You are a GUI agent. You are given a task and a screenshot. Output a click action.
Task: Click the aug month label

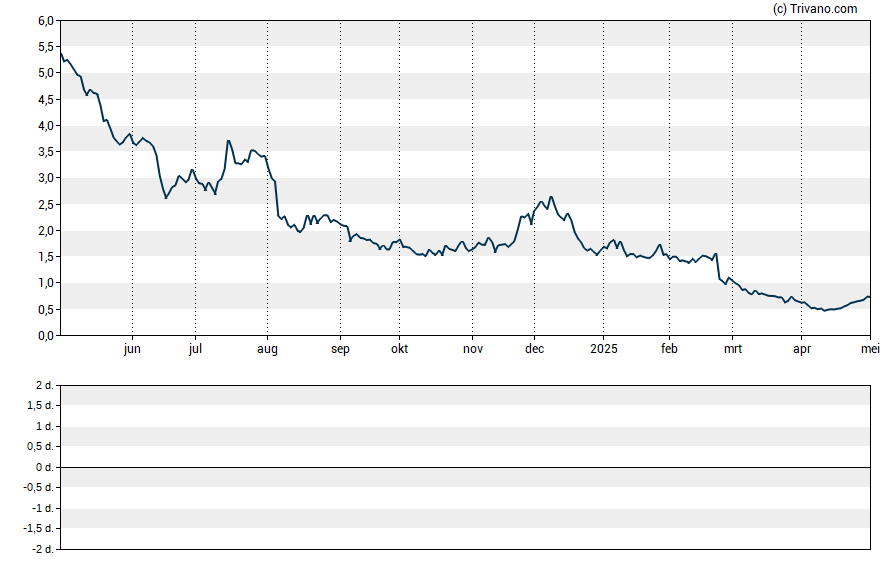click(267, 349)
